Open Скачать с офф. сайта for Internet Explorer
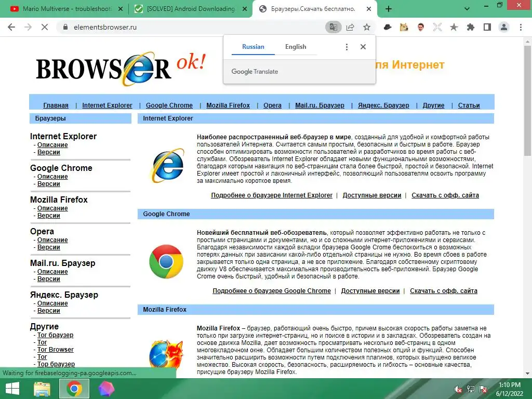The width and height of the screenshot is (532, 399). click(445, 195)
